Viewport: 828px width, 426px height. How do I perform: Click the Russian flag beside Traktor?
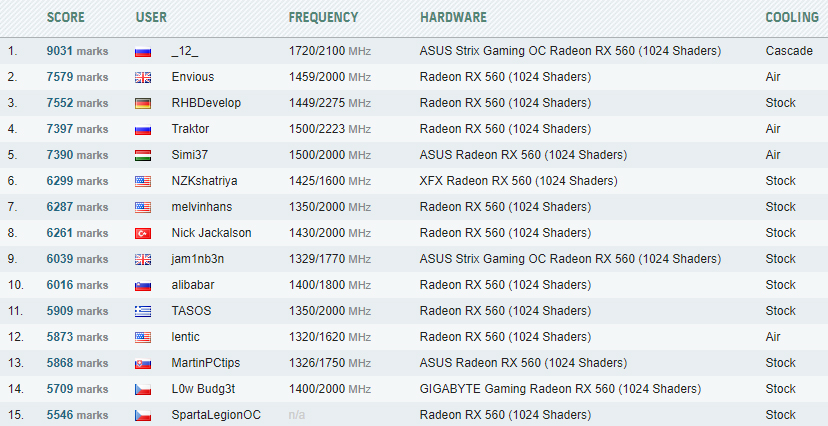(x=143, y=129)
